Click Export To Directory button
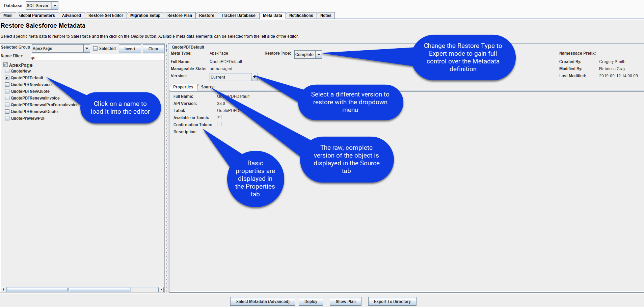 tap(392, 301)
